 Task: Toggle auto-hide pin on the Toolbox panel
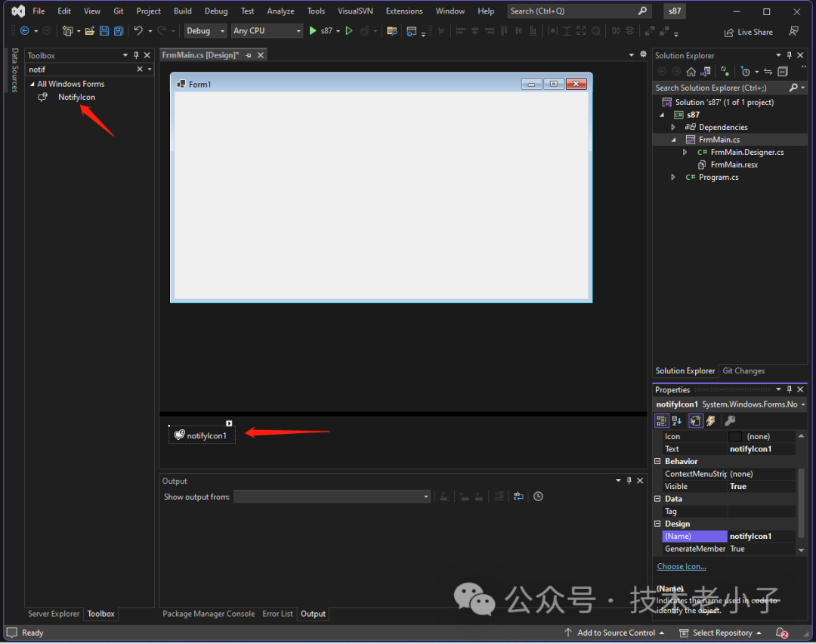point(137,55)
